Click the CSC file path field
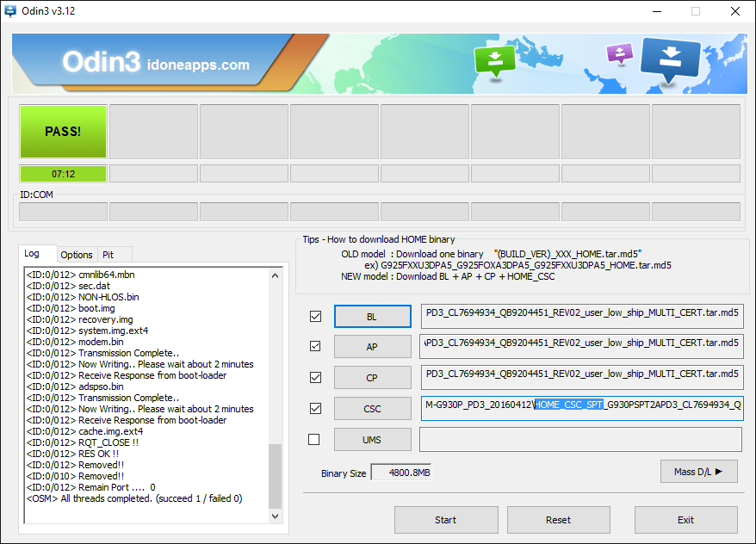The image size is (756, 544). coord(582,408)
